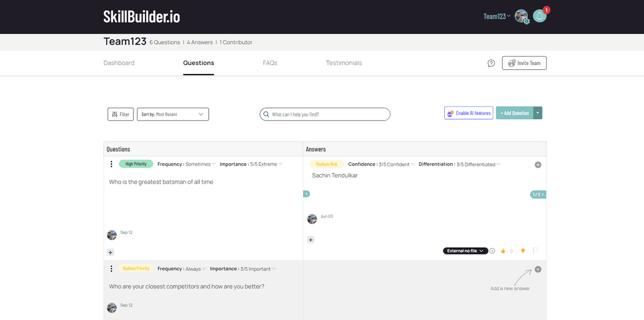644x320 pixels.
Task: Open three-dot menu for batsman question
Action: click(112, 164)
